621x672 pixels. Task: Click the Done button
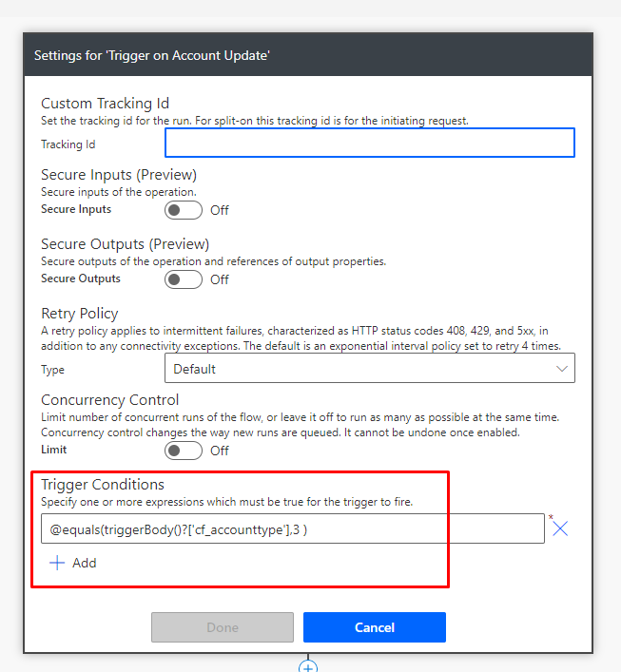tap(223, 627)
